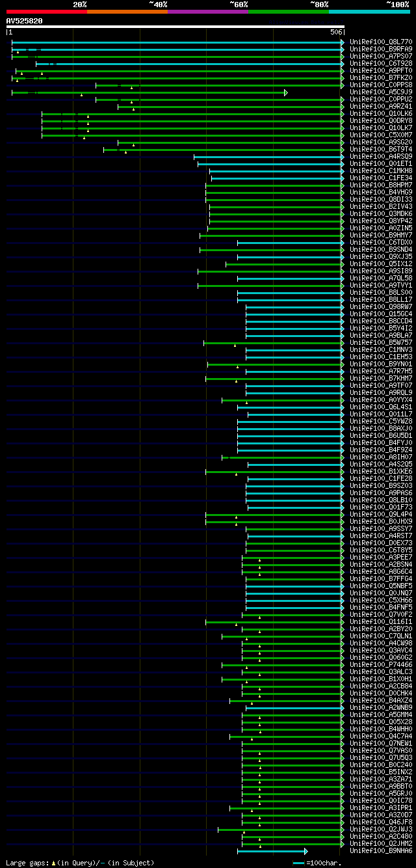Select the UniRef100_C5X0M7 label
The image size is (416, 868).
click(381, 135)
